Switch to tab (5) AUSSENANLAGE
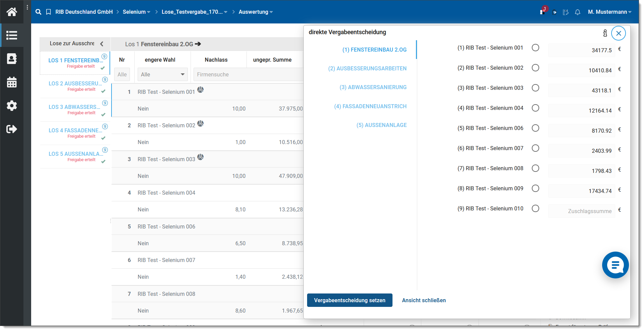Viewport: 644px width, 331px height. [381, 125]
